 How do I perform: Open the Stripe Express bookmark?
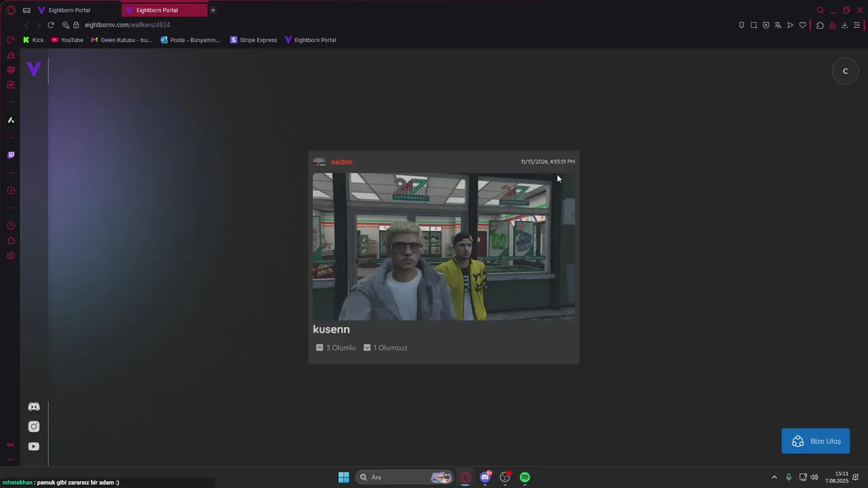254,40
